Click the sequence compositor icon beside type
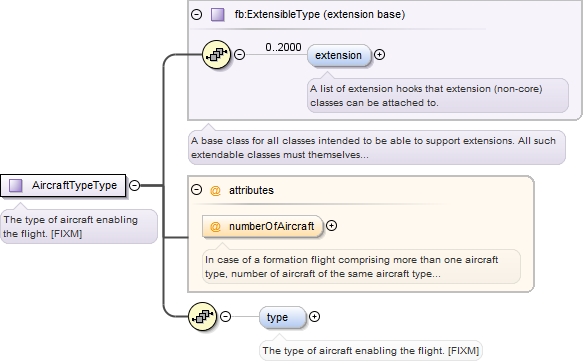Image resolution: width=584 pixels, height=364 pixels. 202,316
